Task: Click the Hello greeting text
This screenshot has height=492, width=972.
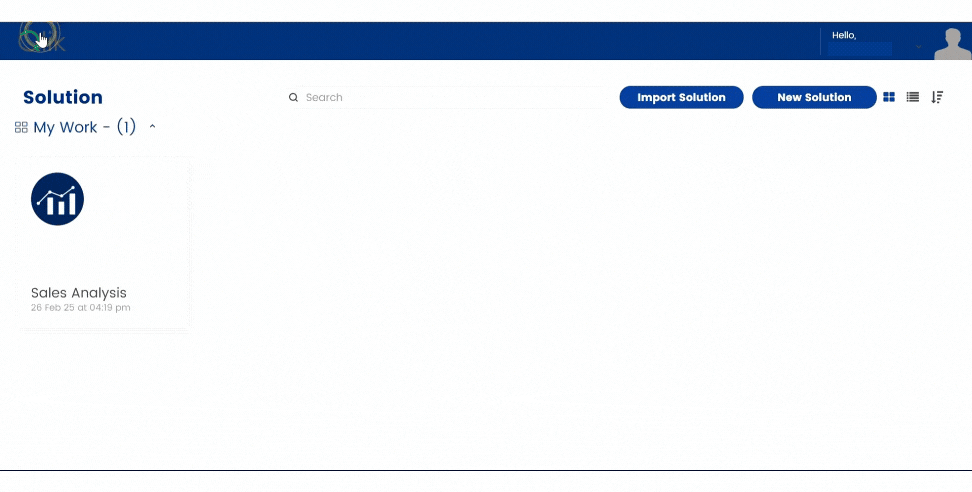Action: point(844,35)
